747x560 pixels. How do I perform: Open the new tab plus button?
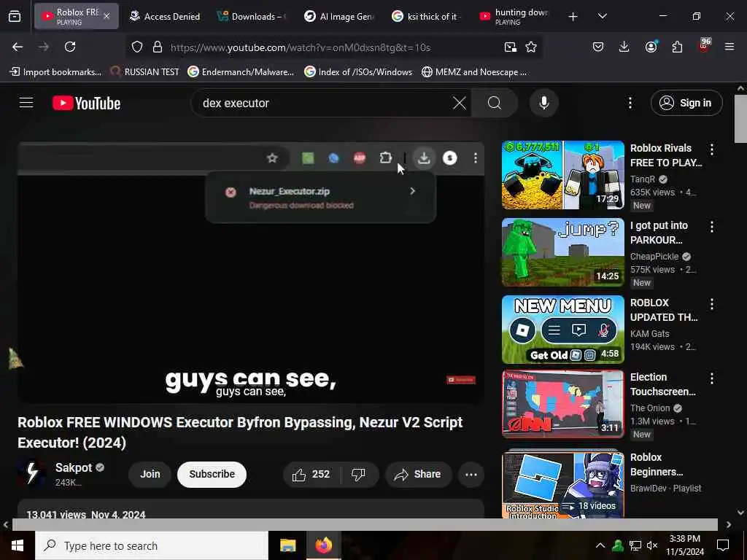pyautogui.click(x=573, y=17)
